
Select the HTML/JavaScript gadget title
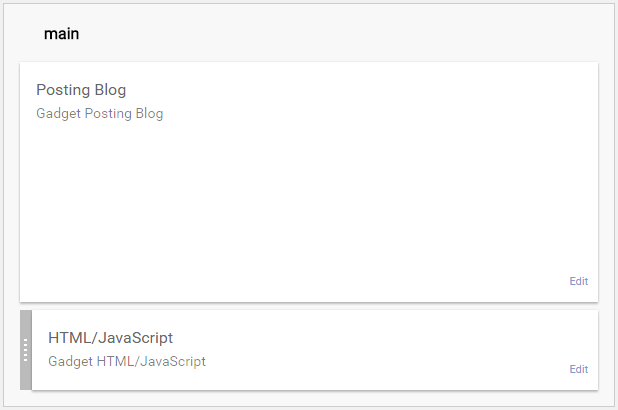click(x=110, y=338)
